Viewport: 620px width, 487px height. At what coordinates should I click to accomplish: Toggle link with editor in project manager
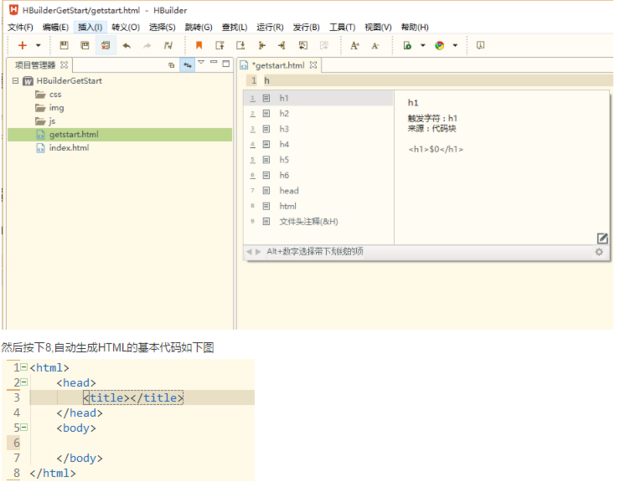click(x=186, y=64)
